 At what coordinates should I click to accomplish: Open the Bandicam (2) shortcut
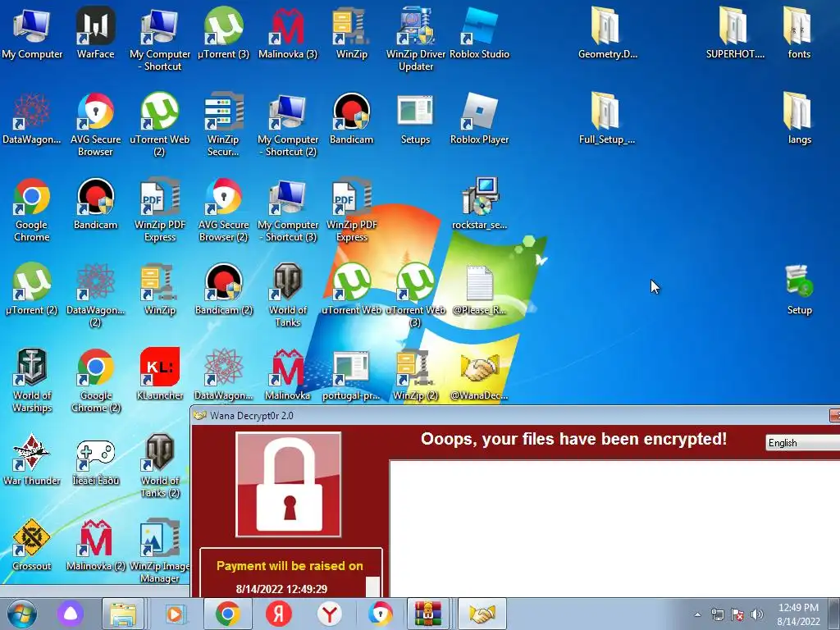223,289
